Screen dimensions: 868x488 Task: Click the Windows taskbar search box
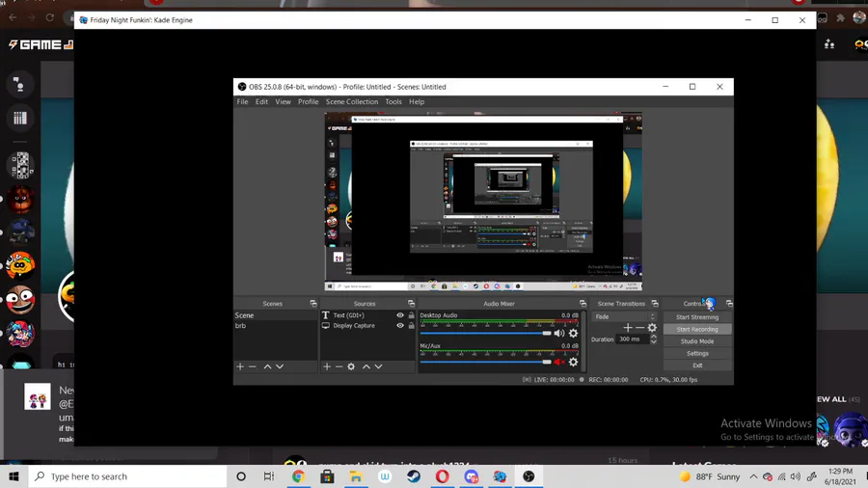(x=127, y=476)
